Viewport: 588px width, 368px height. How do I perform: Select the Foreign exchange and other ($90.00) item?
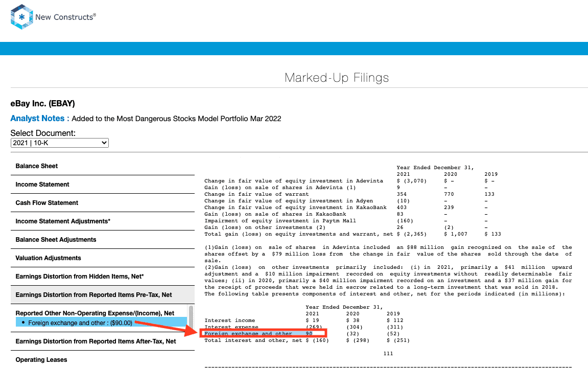[x=101, y=323]
